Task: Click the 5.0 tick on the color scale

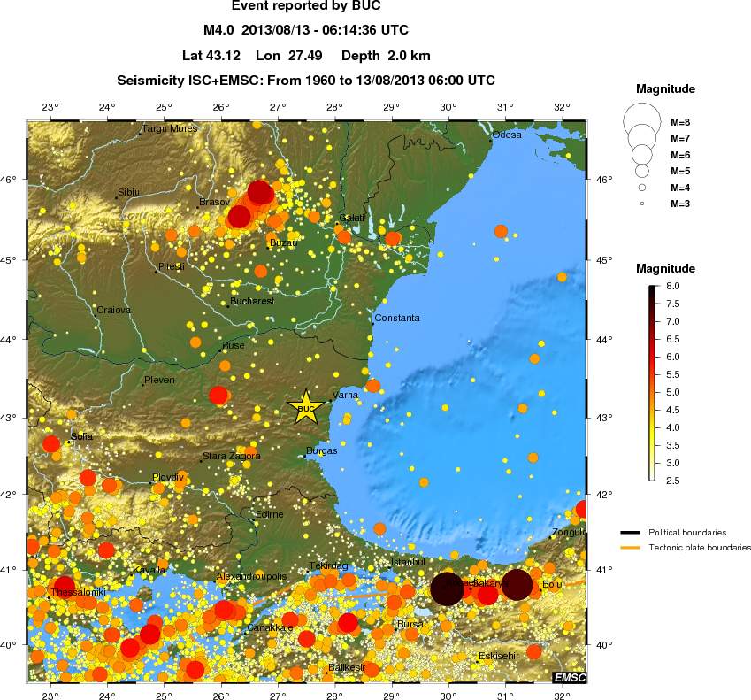Action: coord(672,392)
